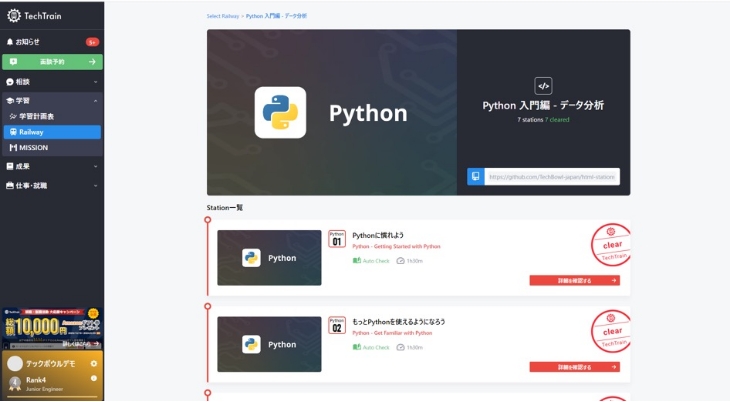Viewport: 730px width, 402px height.
Task: Click the copy repository URL icon
Action: 476,177
